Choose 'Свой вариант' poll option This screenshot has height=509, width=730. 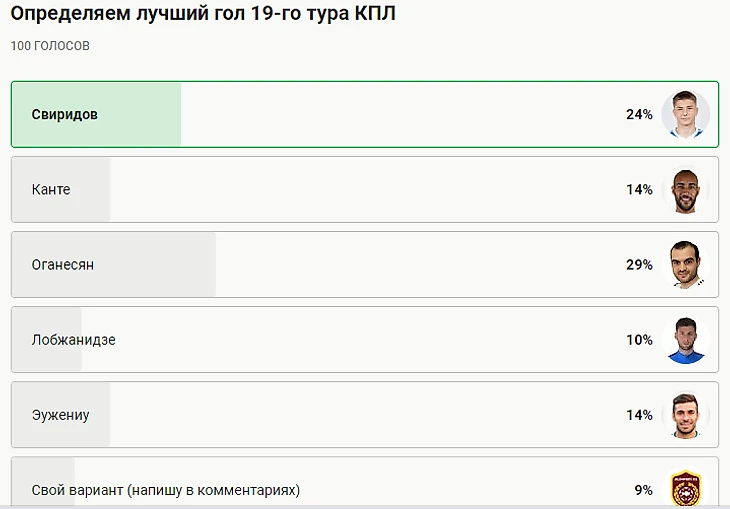coord(166,490)
